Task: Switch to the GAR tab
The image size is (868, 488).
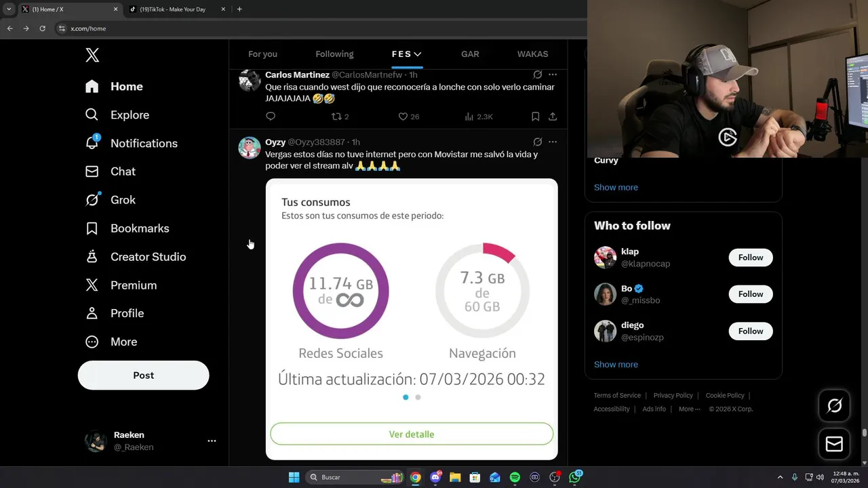Action: point(470,54)
